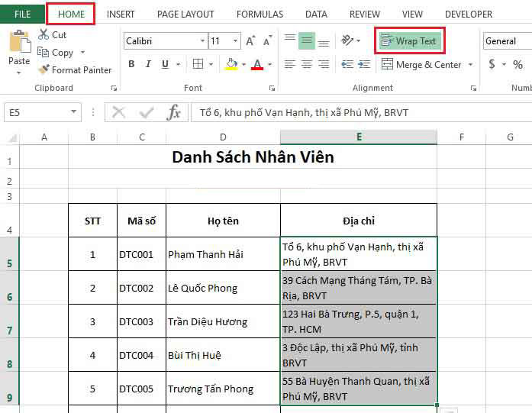The image size is (532, 413).
Task: Click the Orientation text angle icon
Action: pyautogui.click(x=347, y=40)
